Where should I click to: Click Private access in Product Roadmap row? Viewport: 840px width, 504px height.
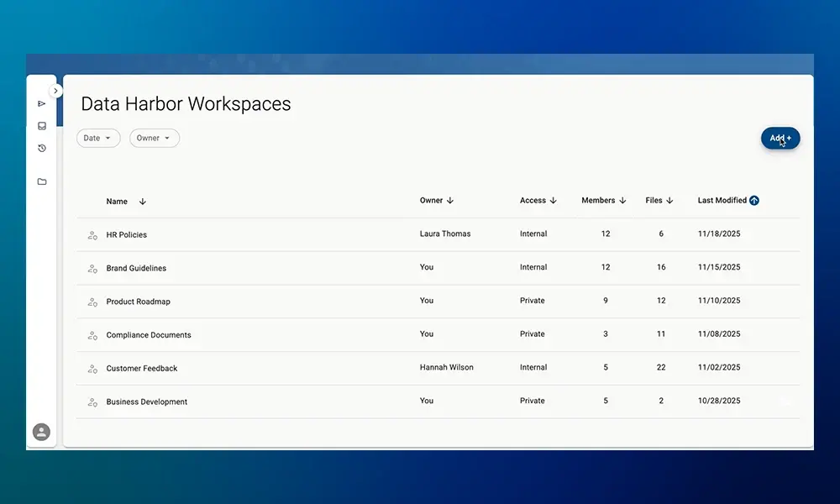pos(532,301)
